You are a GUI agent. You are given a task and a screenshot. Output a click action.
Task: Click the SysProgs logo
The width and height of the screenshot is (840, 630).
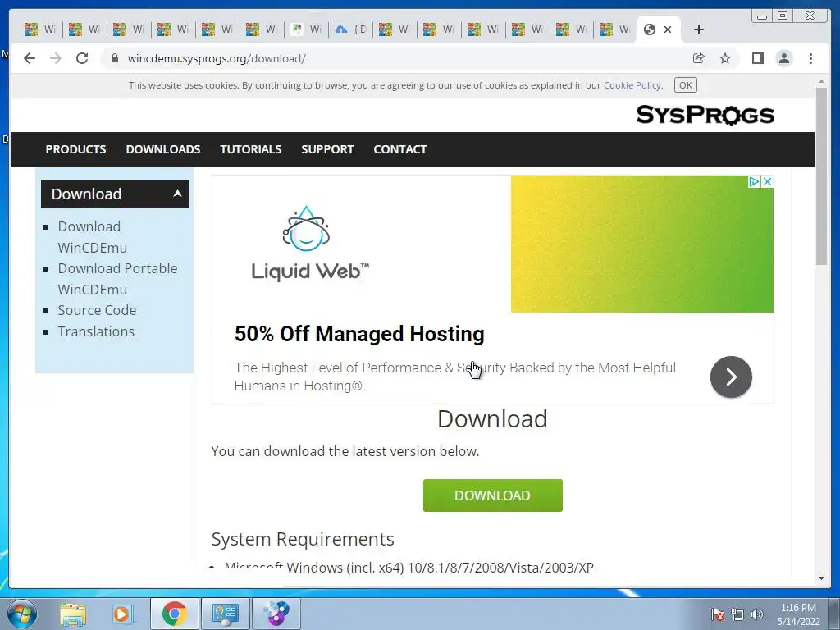705,115
